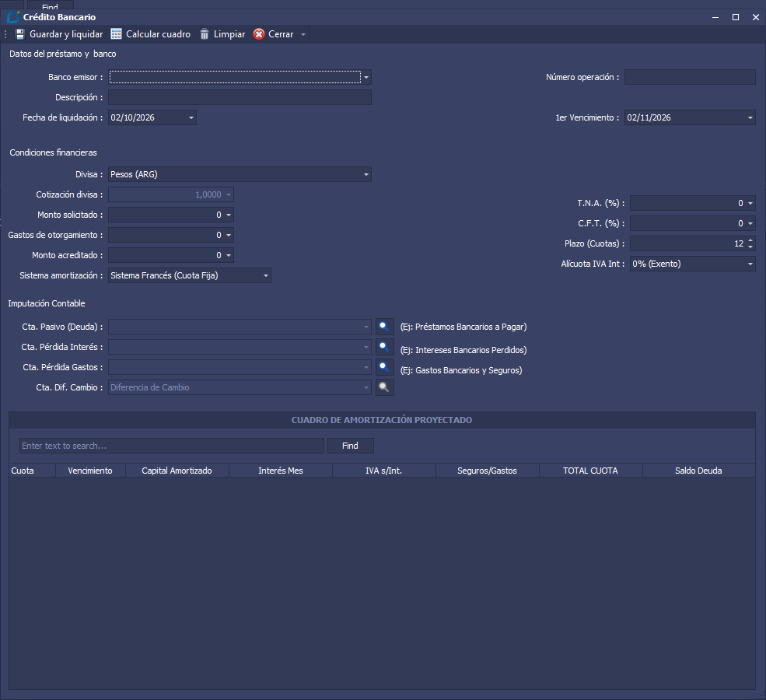Viewport: 766px width, 700px height.
Task: Click the amortization table search box
Action: tap(172, 446)
